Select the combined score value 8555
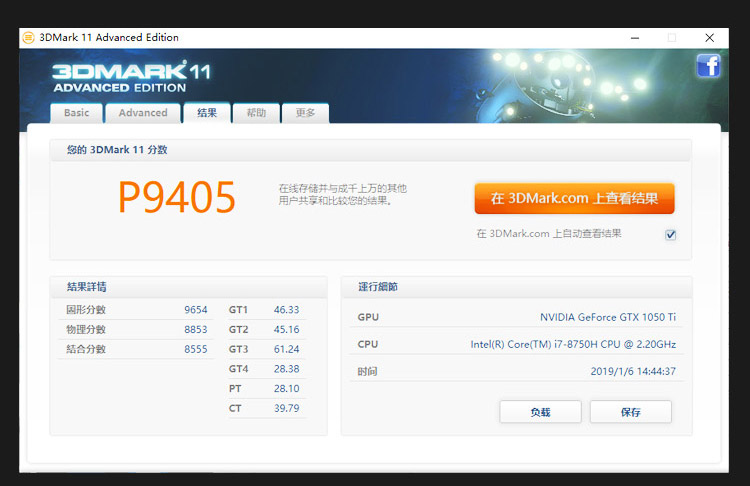 point(196,349)
